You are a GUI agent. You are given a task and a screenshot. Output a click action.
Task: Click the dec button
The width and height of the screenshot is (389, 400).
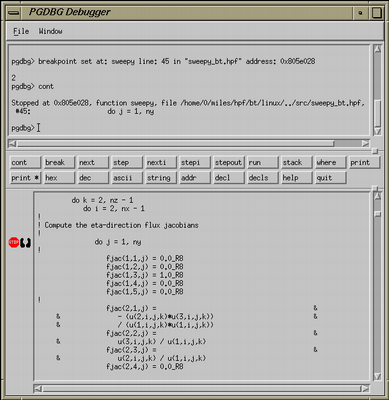[93, 178]
